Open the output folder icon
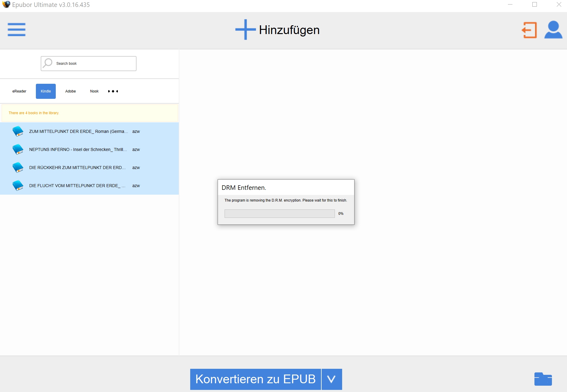Screen dimensions: 567x392 (x=543, y=379)
